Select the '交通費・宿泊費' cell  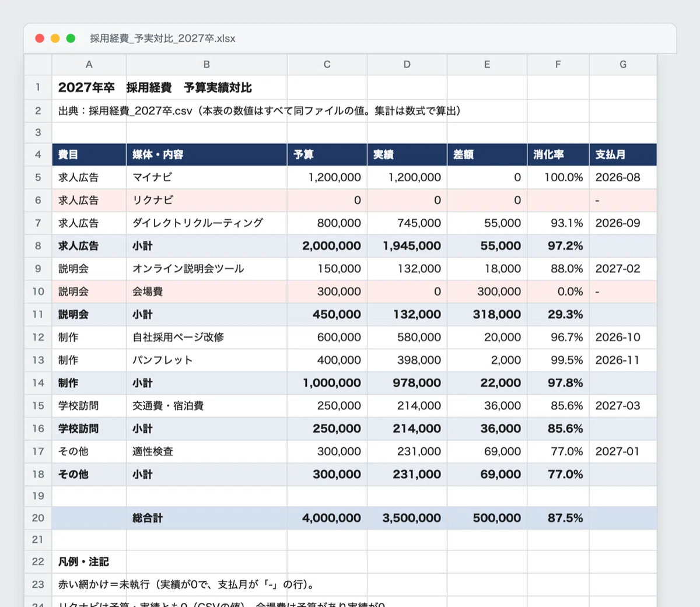pos(206,406)
